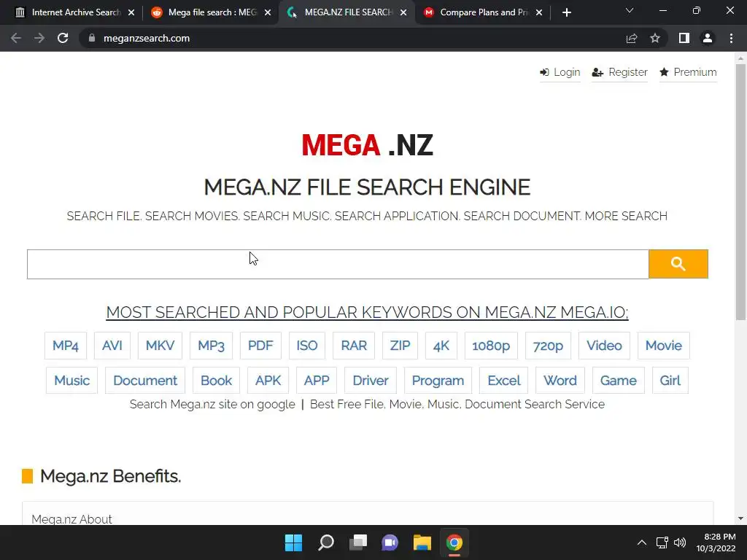The height and width of the screenshot is (560, 747).
Task: Click the lock icon in address bar
Action: click(x=92, y=38)
